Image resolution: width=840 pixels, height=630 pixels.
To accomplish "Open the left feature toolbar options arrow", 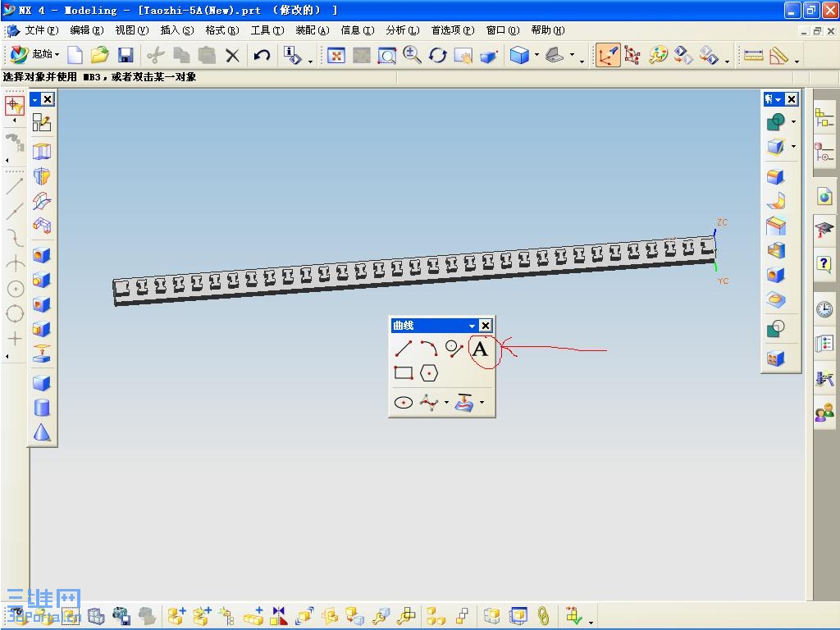I will (34, 99).
